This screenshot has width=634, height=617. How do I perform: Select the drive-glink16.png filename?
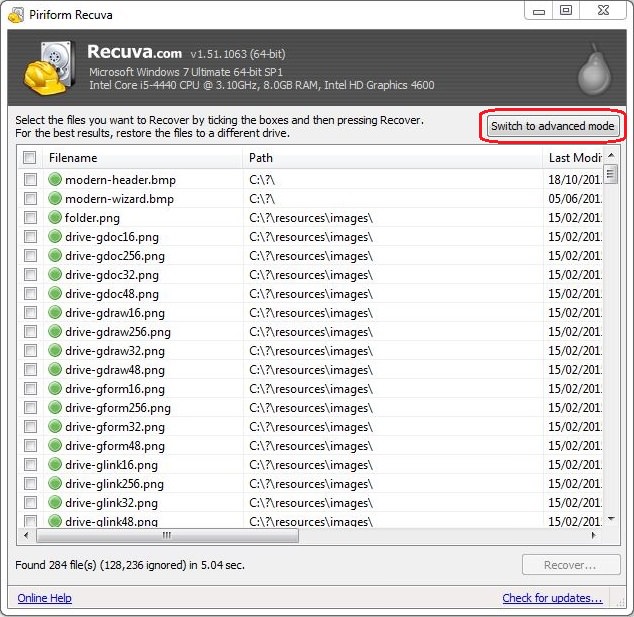coord(112,465)
